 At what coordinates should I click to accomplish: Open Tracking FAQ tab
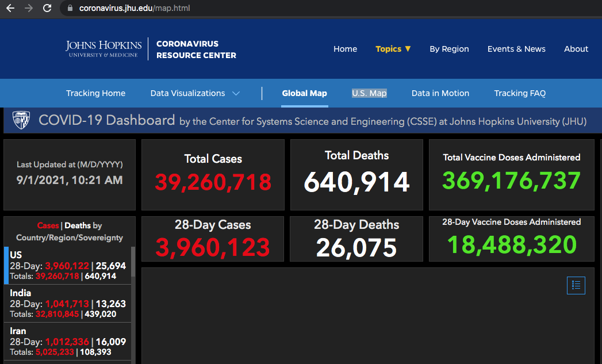coord(520,93)
